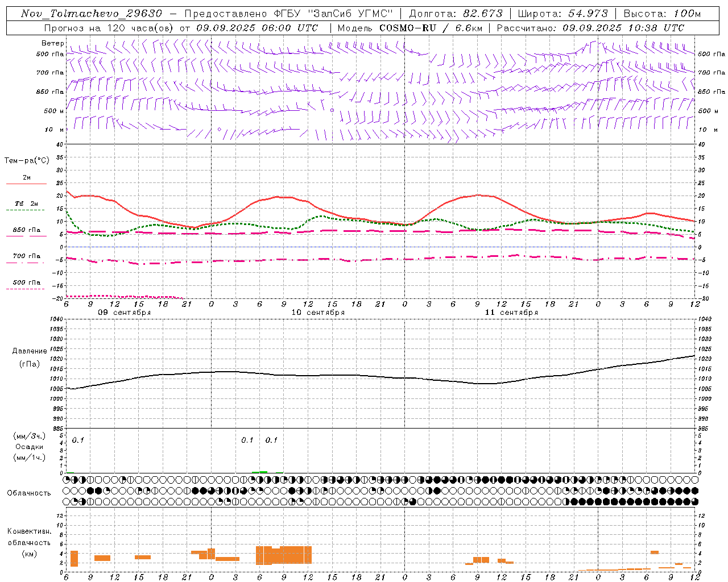Viewport: 728px width, 582px height.
Task: Click the Высота: 100м header entry
Action: [x=662, y=14]
